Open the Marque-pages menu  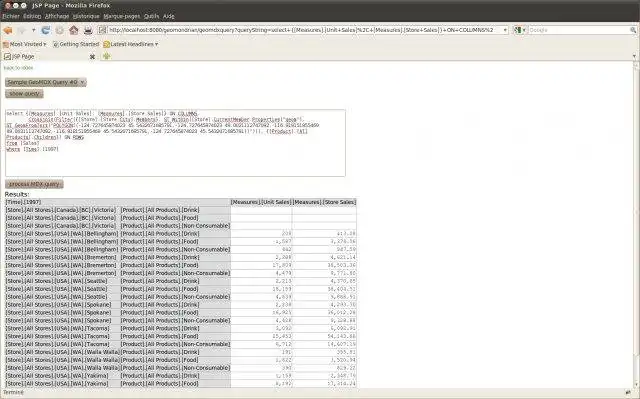122,16
